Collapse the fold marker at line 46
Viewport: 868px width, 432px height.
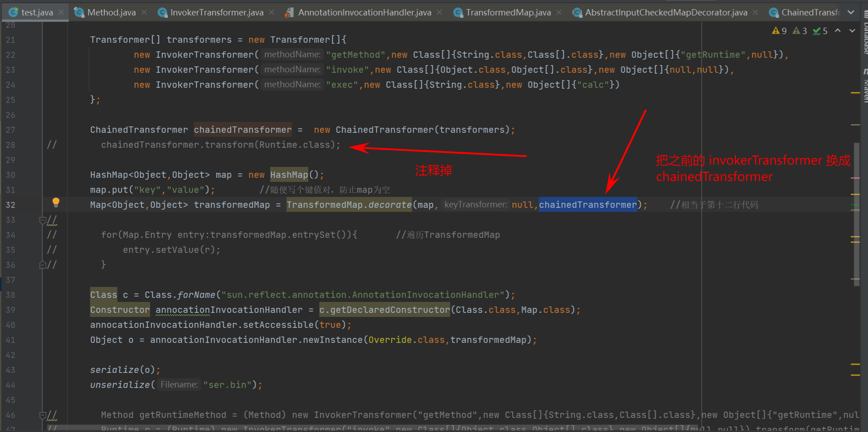42,415
